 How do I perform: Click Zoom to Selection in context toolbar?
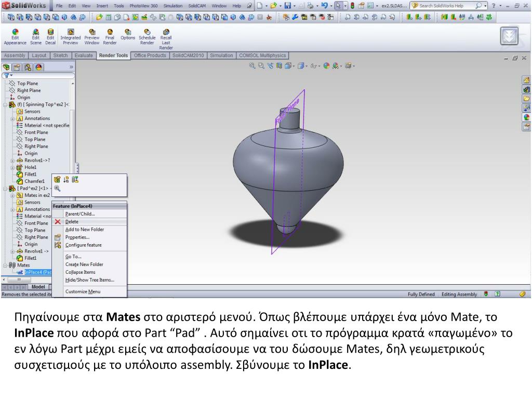click(57, 188)
